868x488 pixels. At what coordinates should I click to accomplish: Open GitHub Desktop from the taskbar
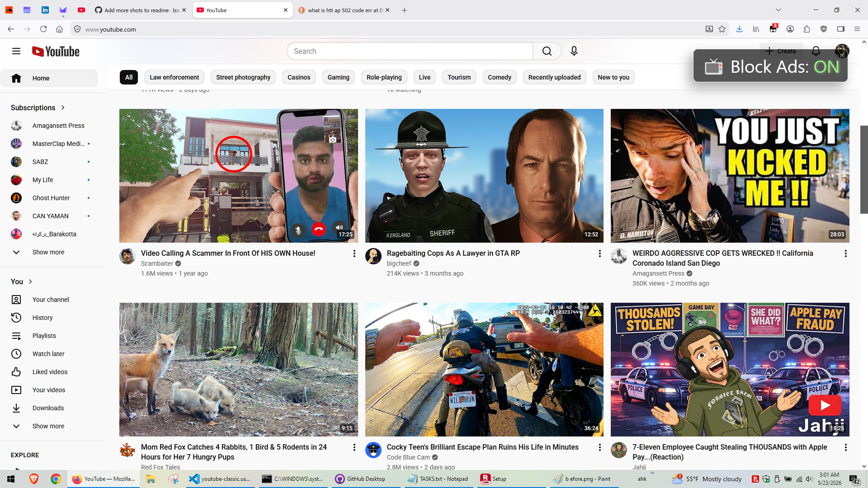coord(361,479)
